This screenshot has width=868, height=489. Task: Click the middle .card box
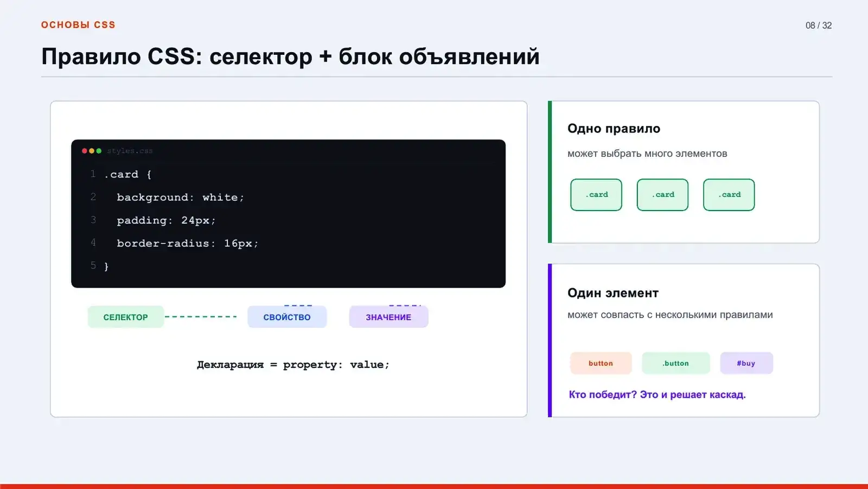[662, 195]
